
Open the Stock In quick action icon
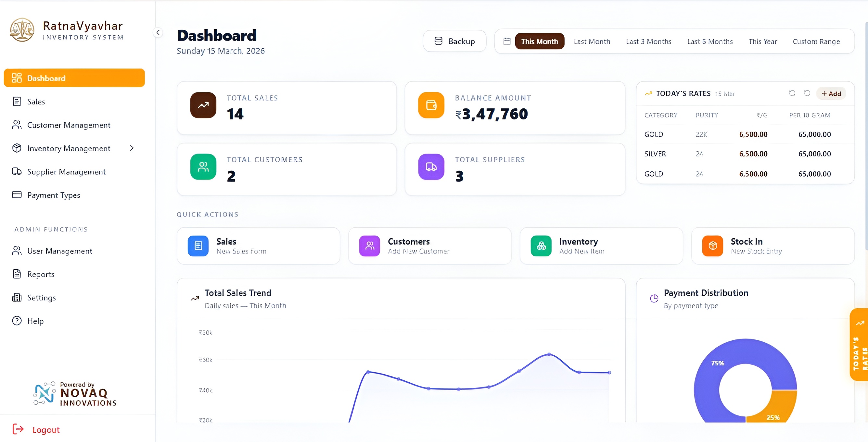pos(712,246)
